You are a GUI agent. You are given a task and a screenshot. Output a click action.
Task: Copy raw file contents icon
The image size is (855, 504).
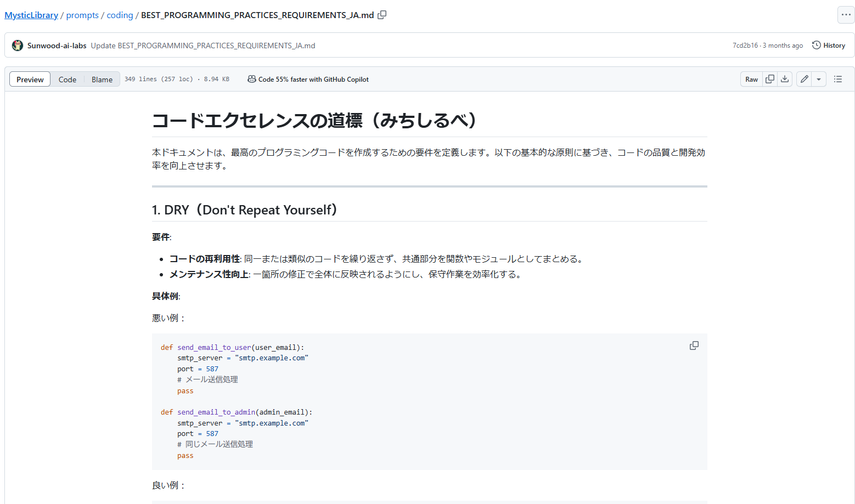pyautogui.click(x=770, y=79)
